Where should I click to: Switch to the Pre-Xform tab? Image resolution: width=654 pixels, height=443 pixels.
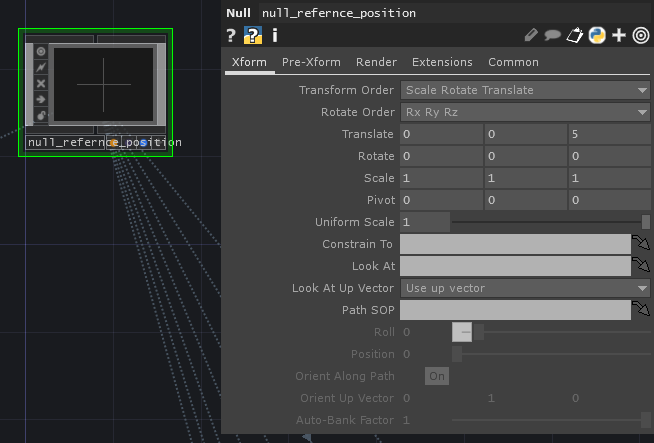pyautogui.click(x=311, y=62)
